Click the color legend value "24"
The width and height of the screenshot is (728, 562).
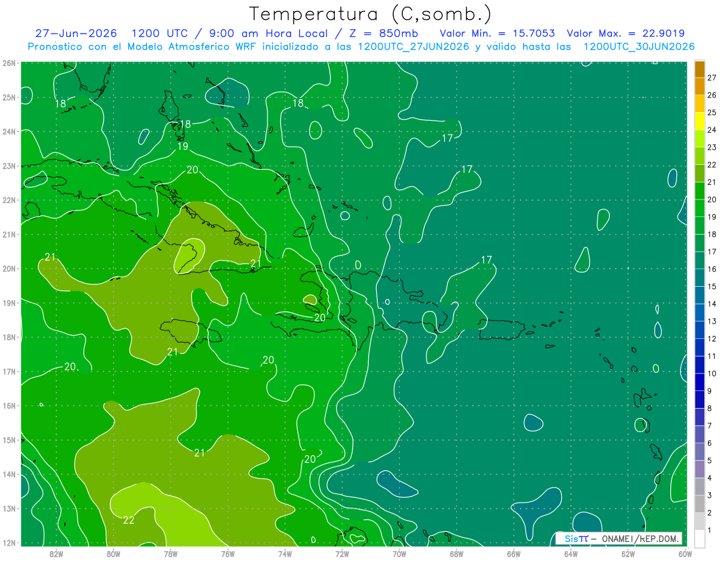712,130
